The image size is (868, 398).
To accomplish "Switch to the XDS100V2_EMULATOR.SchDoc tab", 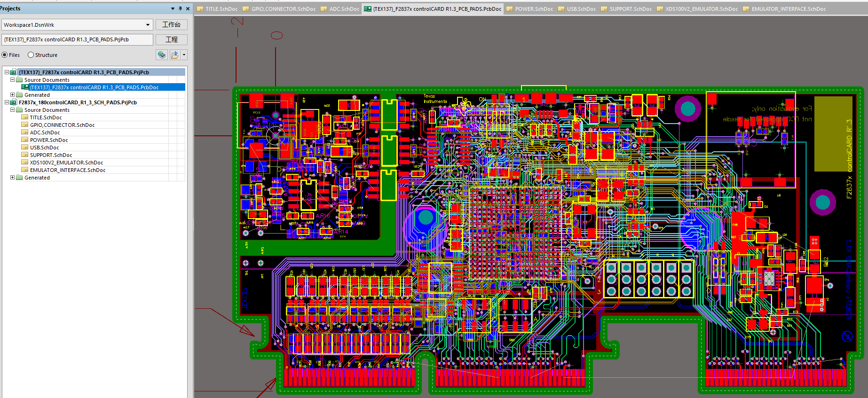I will click(x=697, y=9).
